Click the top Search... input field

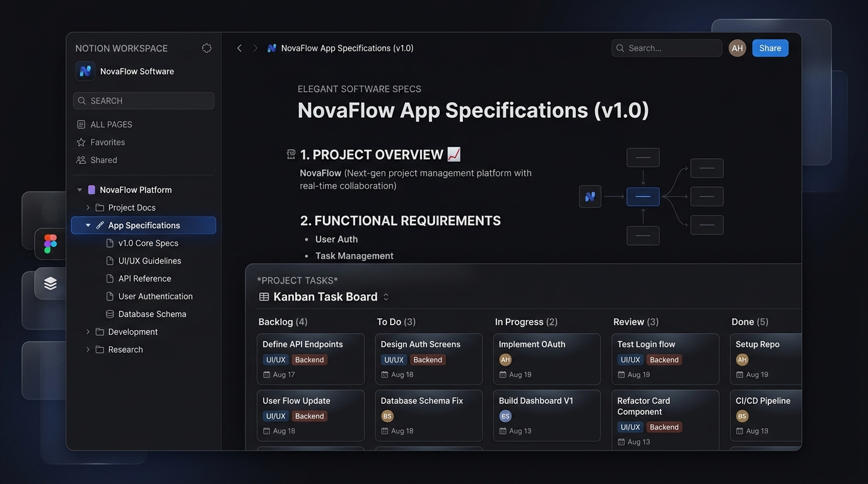tap(667, 48)
